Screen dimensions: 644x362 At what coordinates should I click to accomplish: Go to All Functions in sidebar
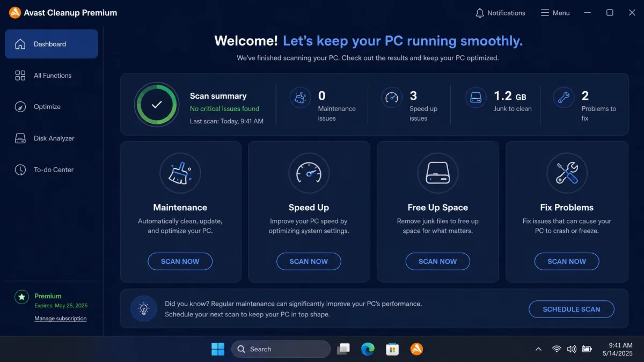pos(52,76)
